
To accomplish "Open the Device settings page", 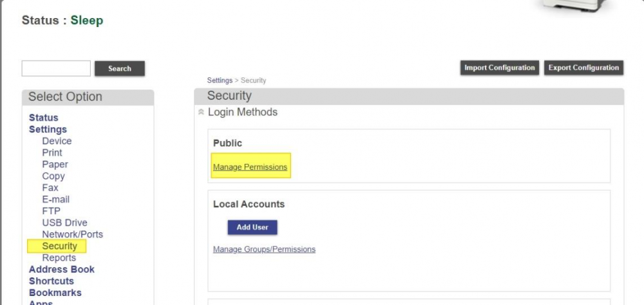I will pyautogui.click(x=57, y=141).
